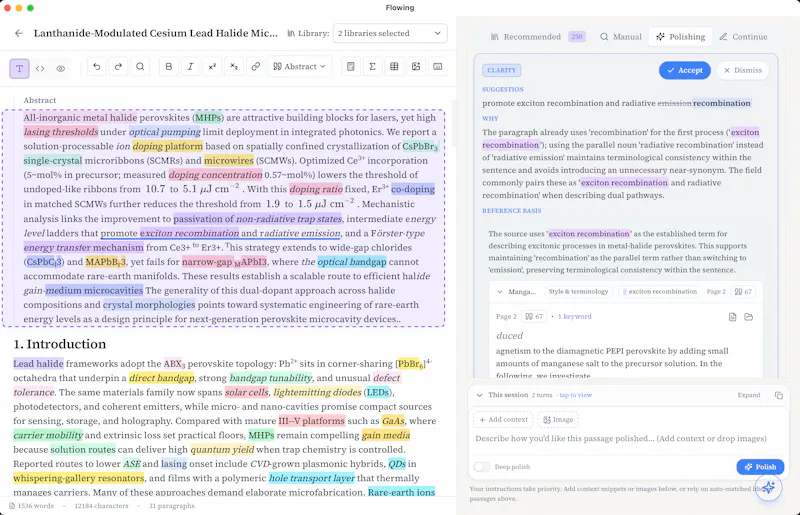Open the reference document file icon
This screenshot has width=800, height=515.
pos(732,317)
